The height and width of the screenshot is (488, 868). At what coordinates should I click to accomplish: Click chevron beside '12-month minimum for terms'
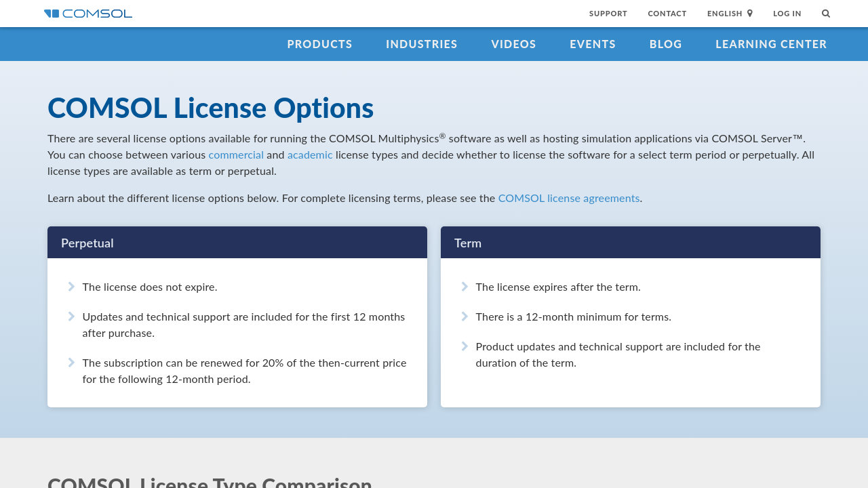[x=465, y=317]
